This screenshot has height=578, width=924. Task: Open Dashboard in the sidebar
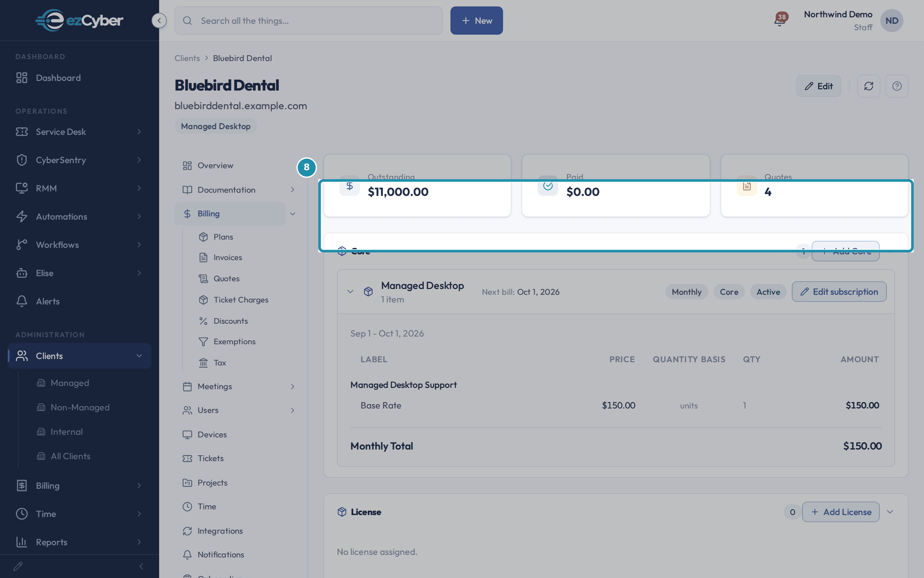[80, 78]
